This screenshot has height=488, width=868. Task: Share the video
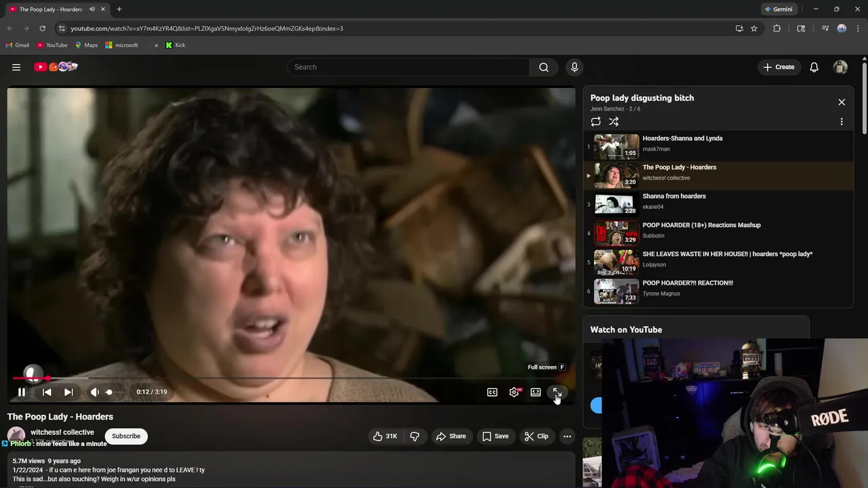click(451, 436)
